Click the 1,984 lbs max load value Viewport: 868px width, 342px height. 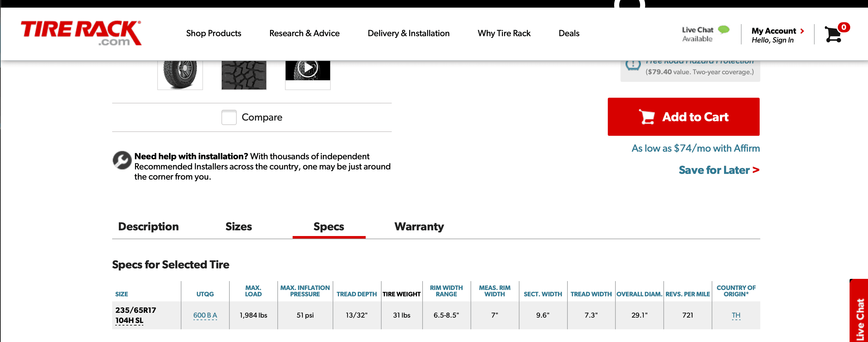coord(253,315)
